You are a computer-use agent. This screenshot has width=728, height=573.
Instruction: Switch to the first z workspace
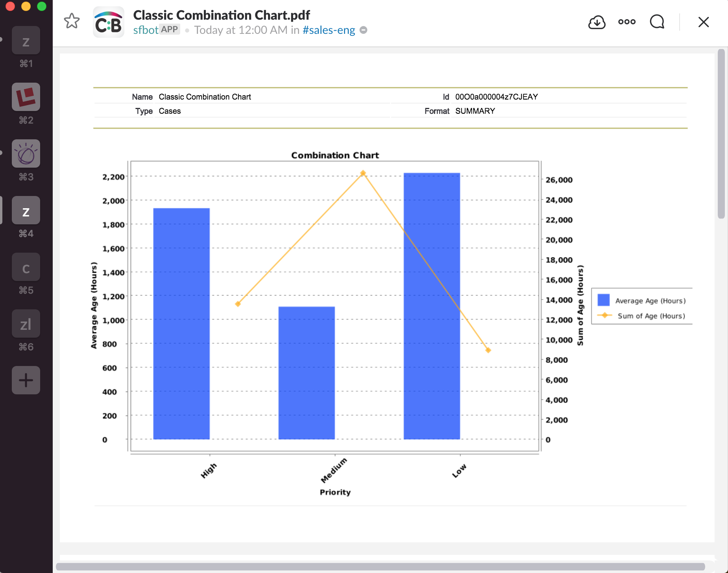(x=26, y=40)
